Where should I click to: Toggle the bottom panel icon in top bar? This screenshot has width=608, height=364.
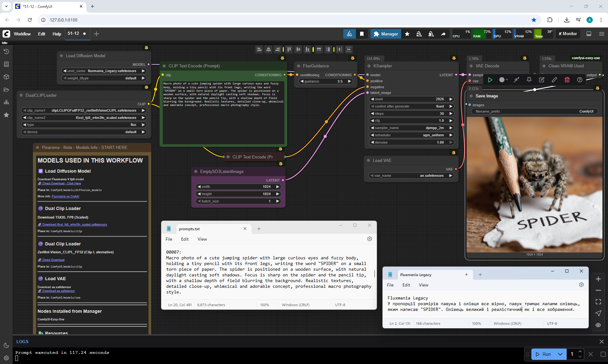click(x=589, y=34)
